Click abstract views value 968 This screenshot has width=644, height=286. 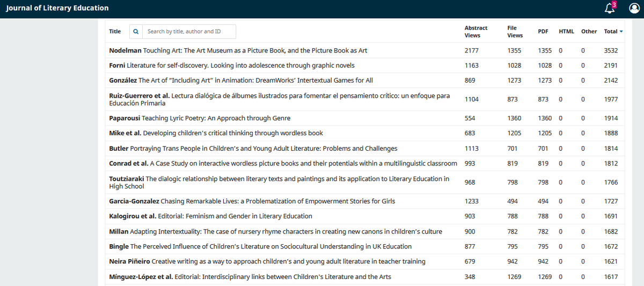(x=470, y=182)
